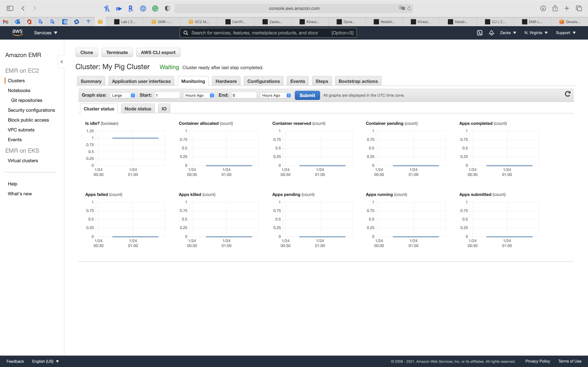588x367 pixels.
Task: Reload the page from the address bar icon
Action: point(409,8)
